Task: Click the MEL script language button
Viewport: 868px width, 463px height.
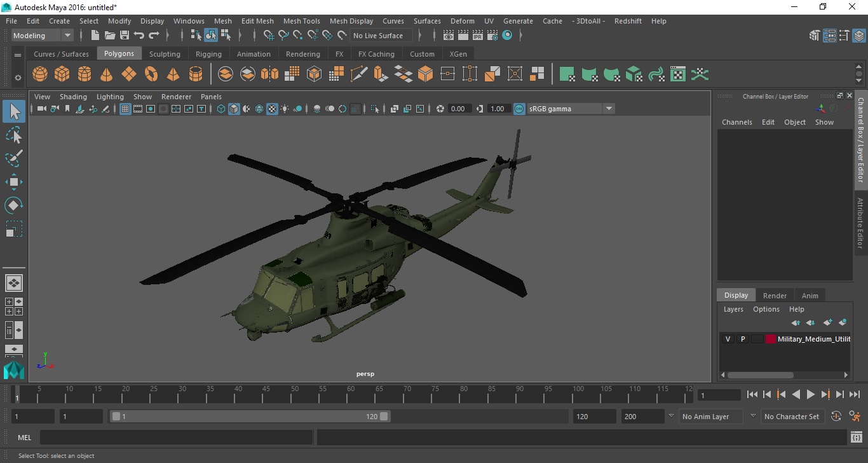Action: (x=24, y=438)
